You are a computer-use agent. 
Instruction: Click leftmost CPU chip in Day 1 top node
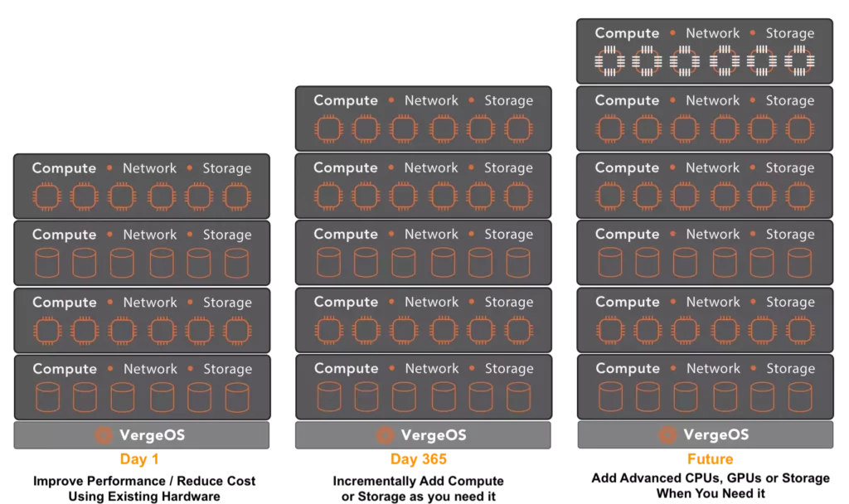pos(47,196)
